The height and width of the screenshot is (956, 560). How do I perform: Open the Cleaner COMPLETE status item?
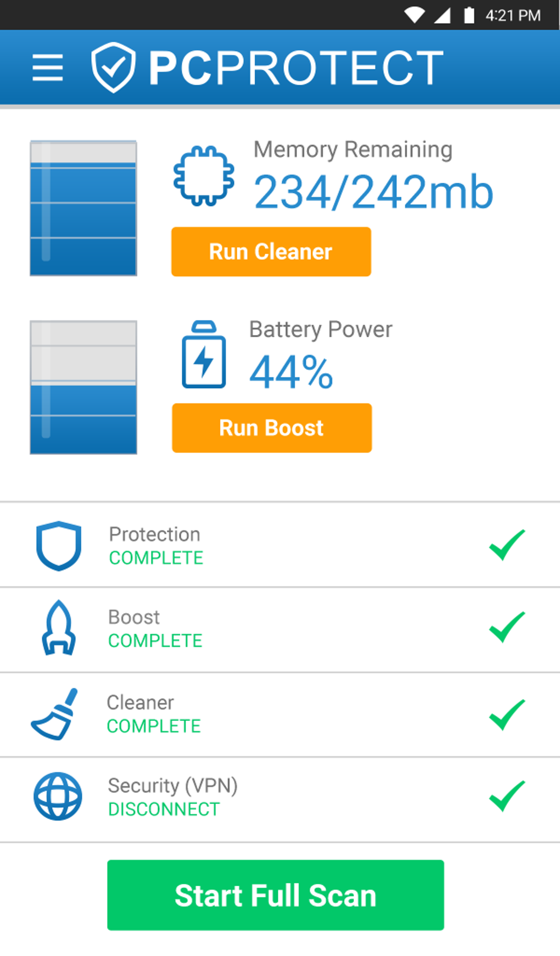pyautogui.click(x=154, y=726)
